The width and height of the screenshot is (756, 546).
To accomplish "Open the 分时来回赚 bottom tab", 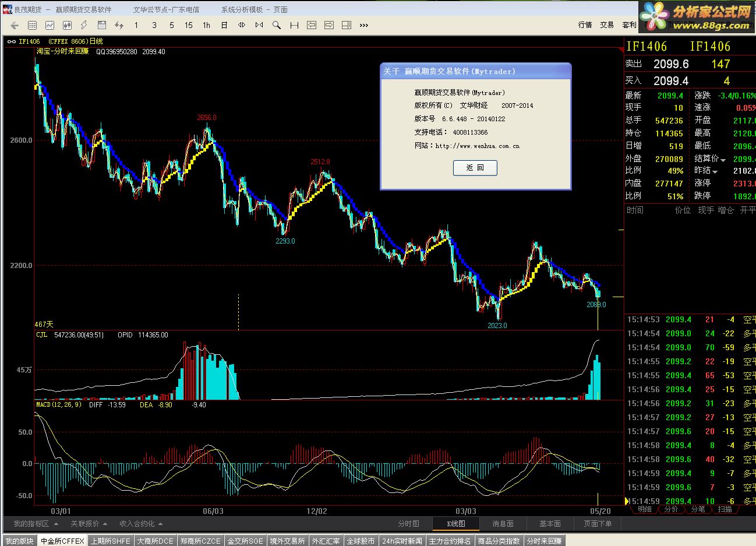I will pos(544,541).
